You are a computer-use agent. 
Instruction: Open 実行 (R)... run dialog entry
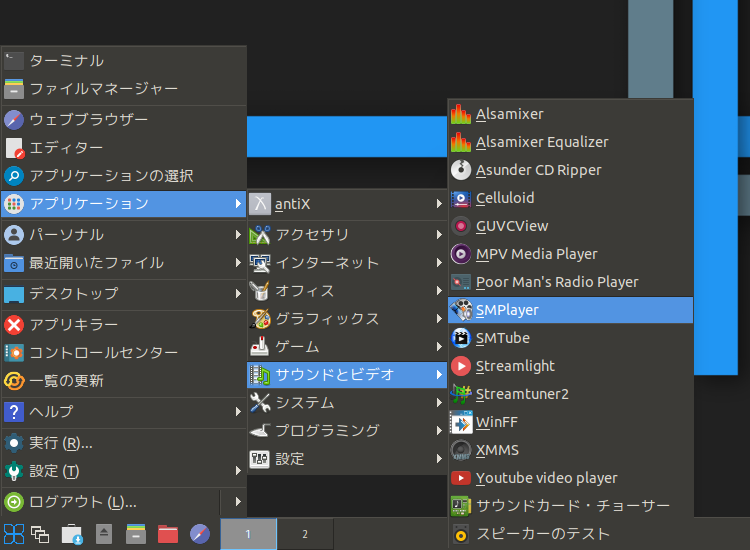click(x=124, y=443)
